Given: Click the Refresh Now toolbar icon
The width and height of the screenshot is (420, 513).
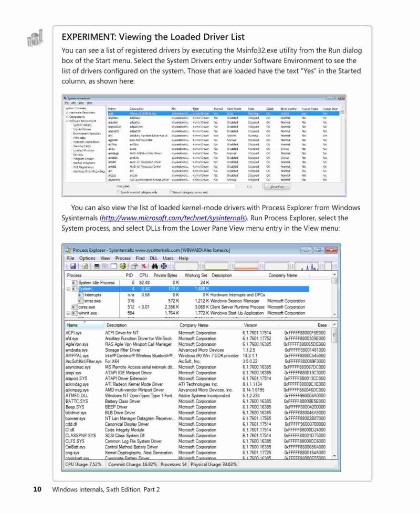Looking at the screenshot, I should point(85,266).
